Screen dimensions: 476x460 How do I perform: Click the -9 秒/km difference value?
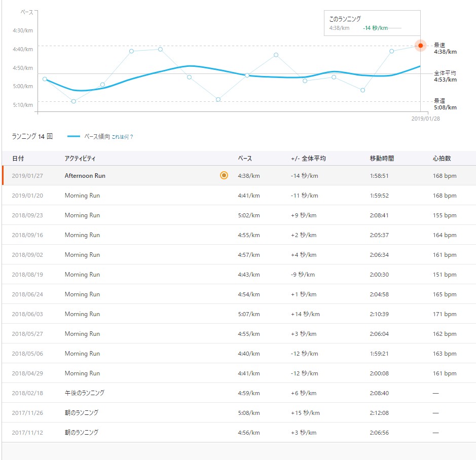tap(303, 274)
